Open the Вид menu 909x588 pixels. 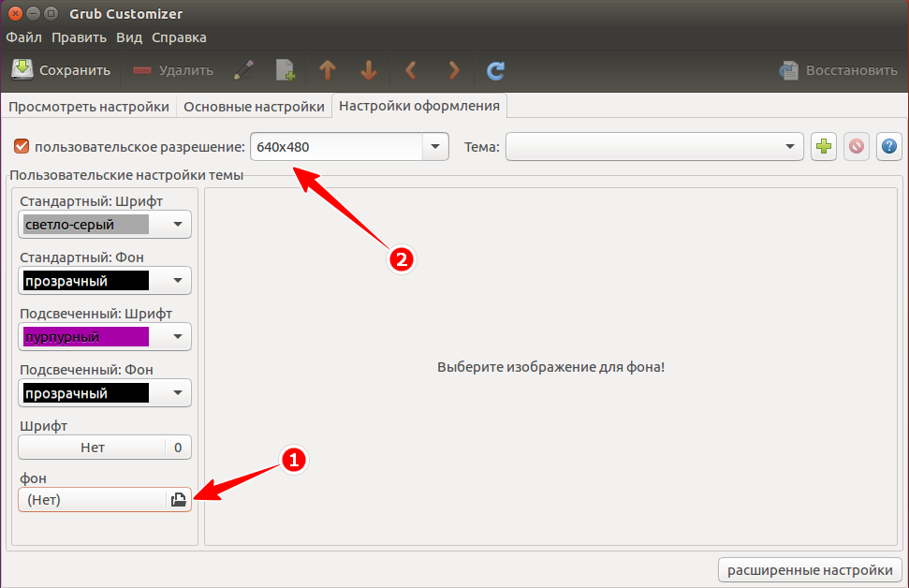click(x=128, y=37)
